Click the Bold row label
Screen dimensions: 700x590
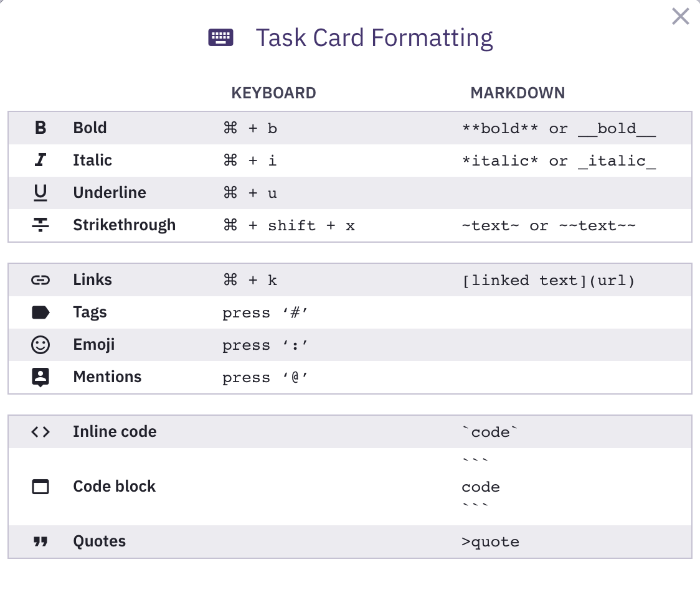(x=90, y=128)
